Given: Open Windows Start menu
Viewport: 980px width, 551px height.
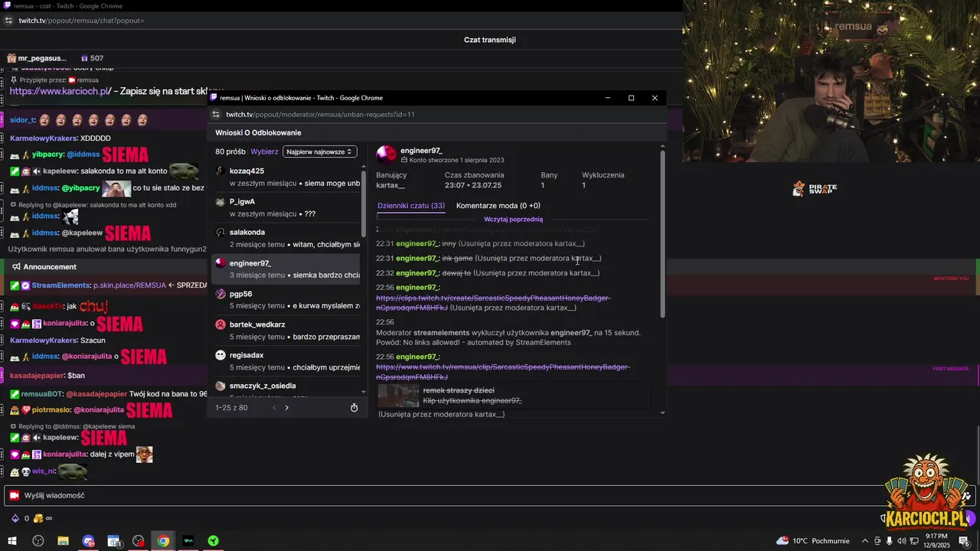Looking at the screenshot, I should [14, 541].
